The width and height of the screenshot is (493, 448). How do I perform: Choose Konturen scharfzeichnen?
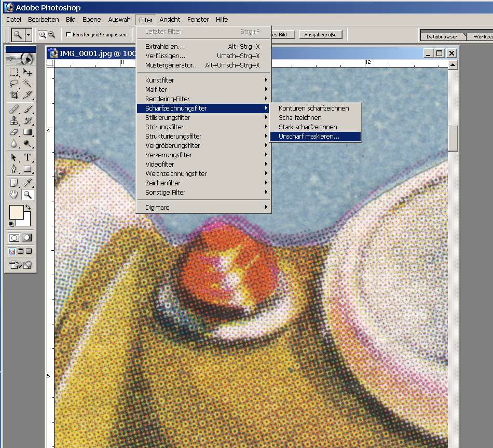[x=316, y=108]
